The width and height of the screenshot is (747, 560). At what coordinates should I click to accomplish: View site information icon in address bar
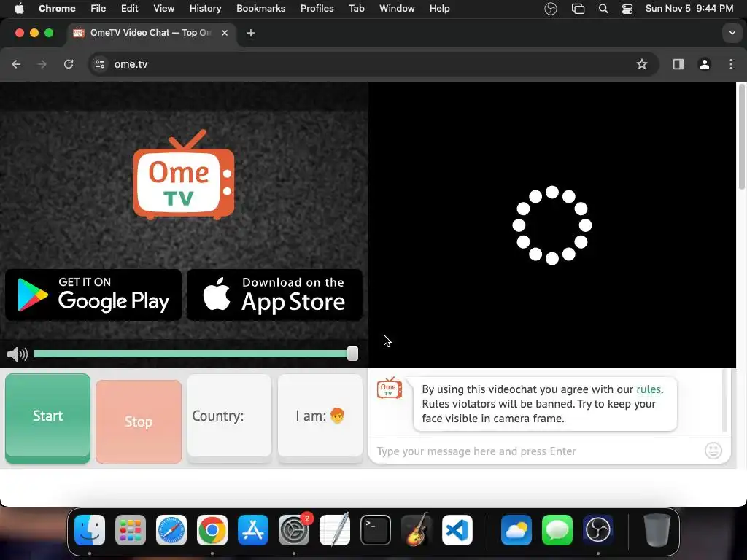coord(99,64)
